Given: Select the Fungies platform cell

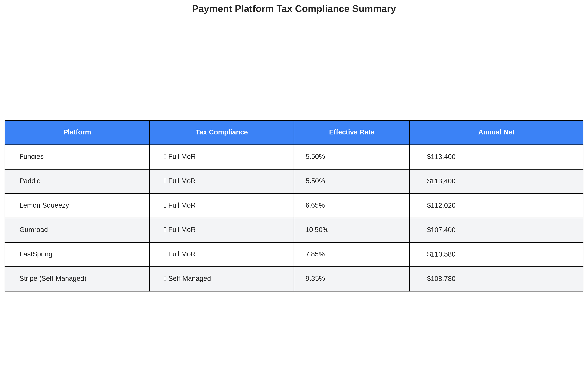Looking at the screenshot, I should point(77,157).
